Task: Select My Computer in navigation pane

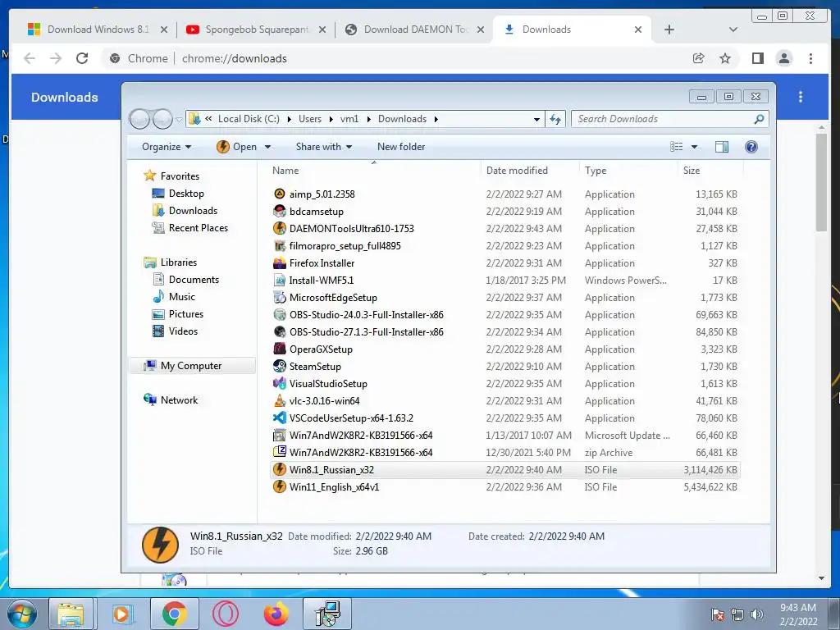Action: [191, 366]
